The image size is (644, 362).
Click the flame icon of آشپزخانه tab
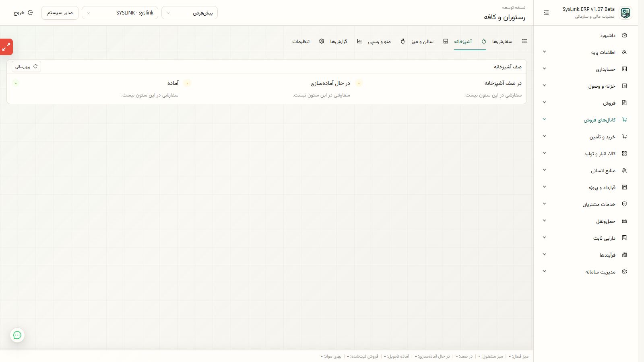(484, 41)
